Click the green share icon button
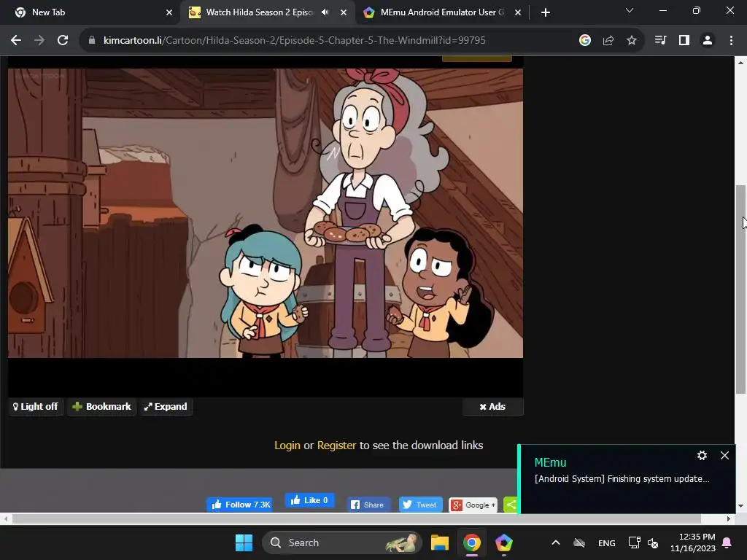Viewport: 747px width, 560px height. [x=511, y=505]
